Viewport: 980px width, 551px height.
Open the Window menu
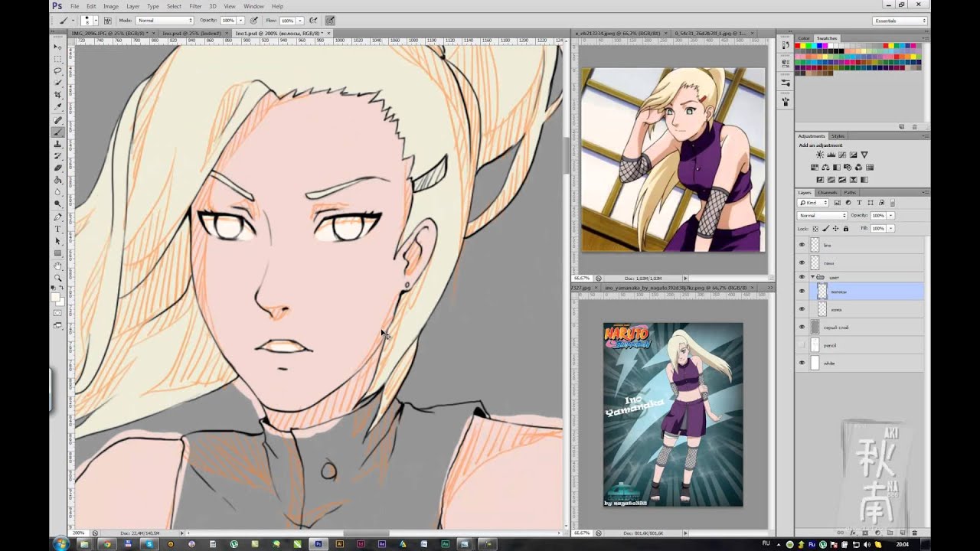click(253, 6)
